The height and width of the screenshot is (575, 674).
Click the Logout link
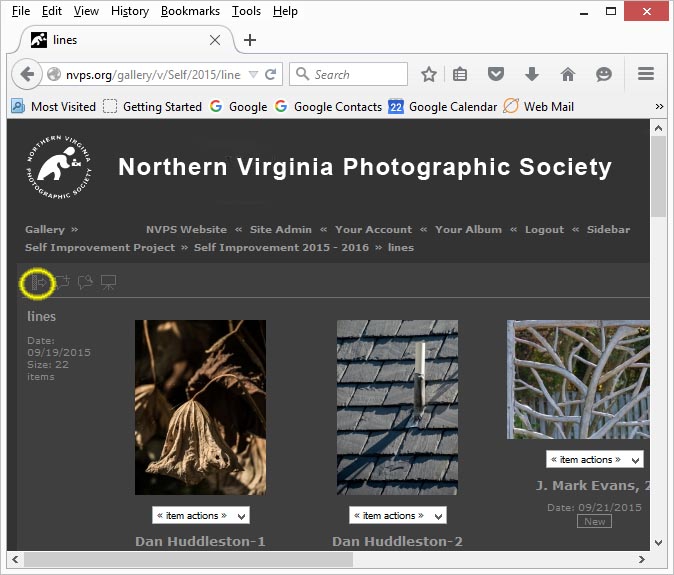(x=544, y=229)
